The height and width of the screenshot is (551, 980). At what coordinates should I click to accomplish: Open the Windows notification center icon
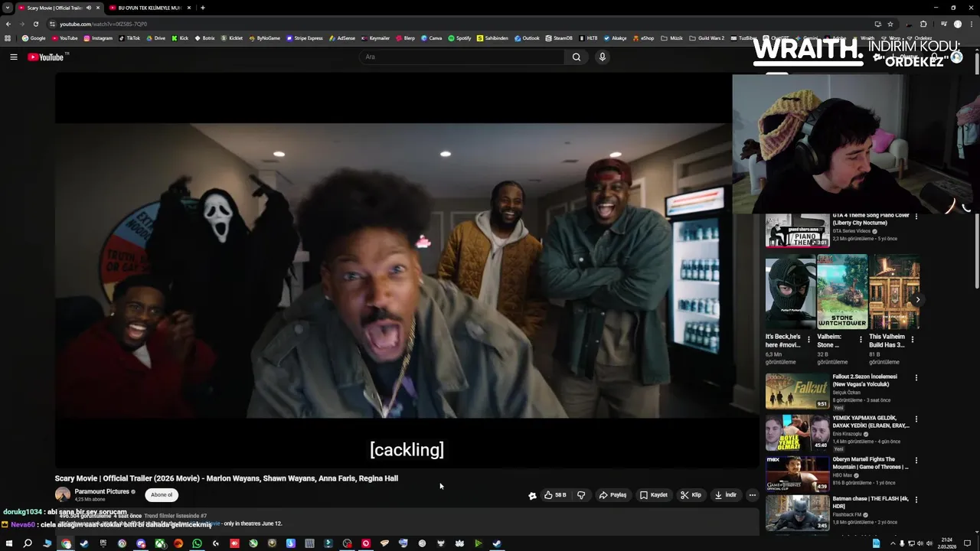[968, 543]
